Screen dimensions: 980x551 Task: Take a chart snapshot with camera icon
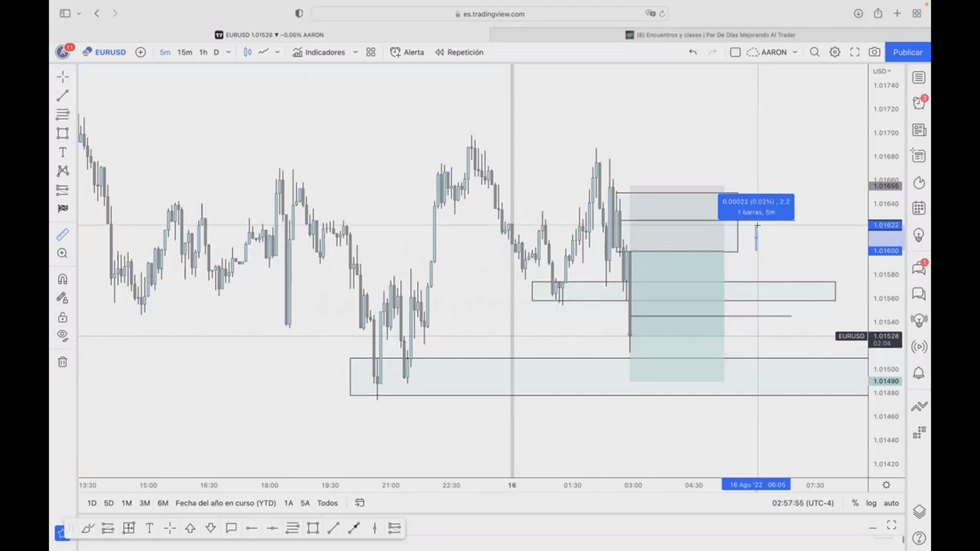(874, 52)
